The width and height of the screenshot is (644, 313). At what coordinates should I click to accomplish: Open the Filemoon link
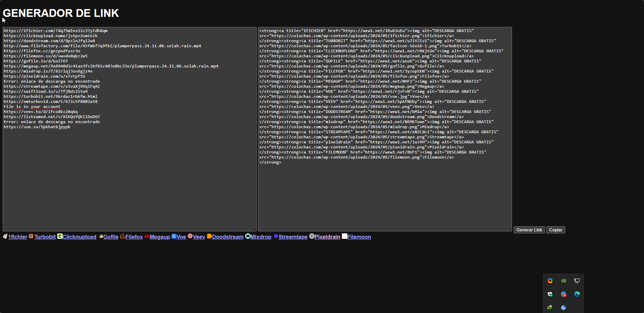(x=359, y=237)
